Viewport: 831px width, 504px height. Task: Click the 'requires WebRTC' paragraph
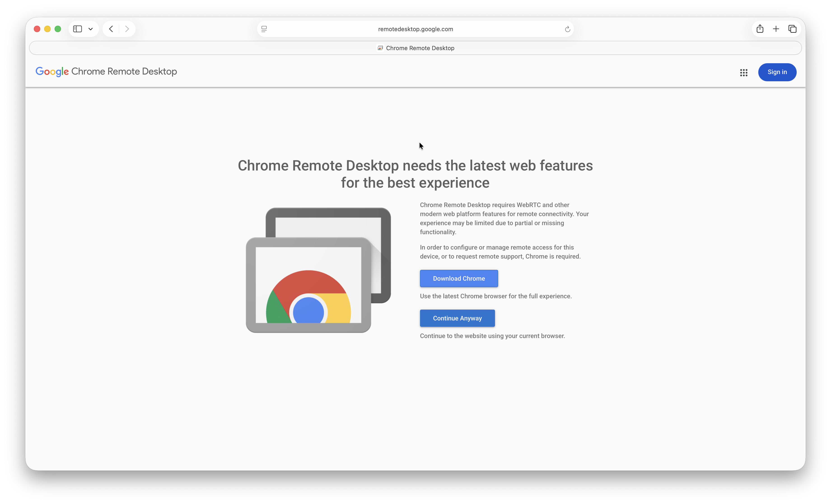(504, 219)
